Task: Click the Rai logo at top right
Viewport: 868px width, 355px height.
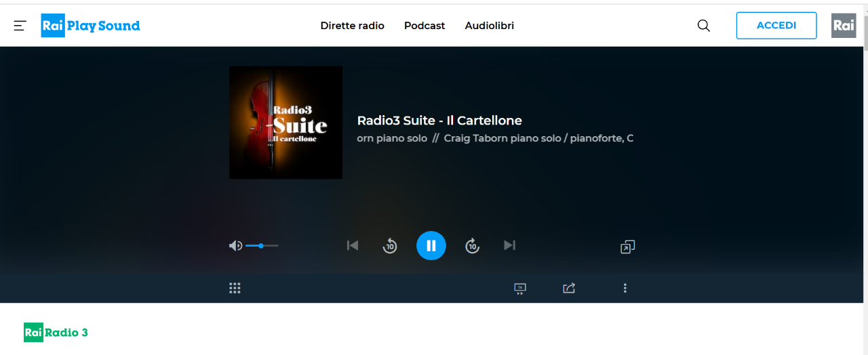Action: 844,26
